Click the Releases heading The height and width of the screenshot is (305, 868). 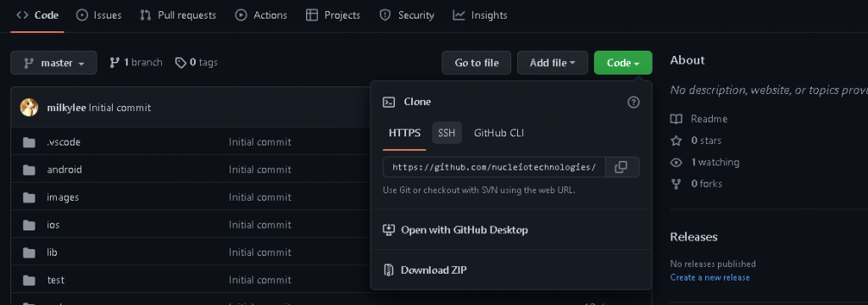click(x=693, y=237)
